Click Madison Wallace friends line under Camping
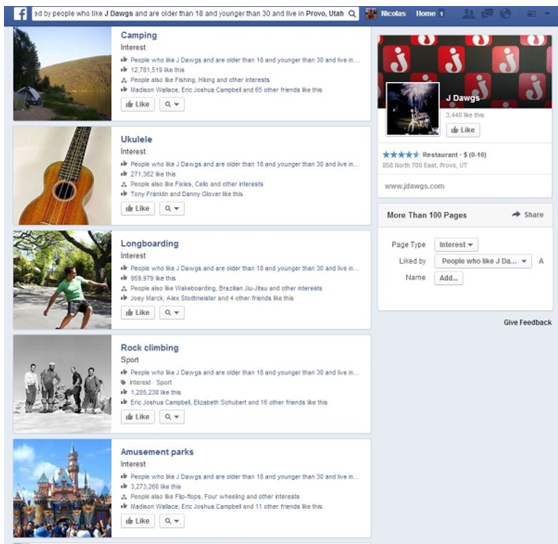The image size is (558, 544). click(x=226, y=90)
